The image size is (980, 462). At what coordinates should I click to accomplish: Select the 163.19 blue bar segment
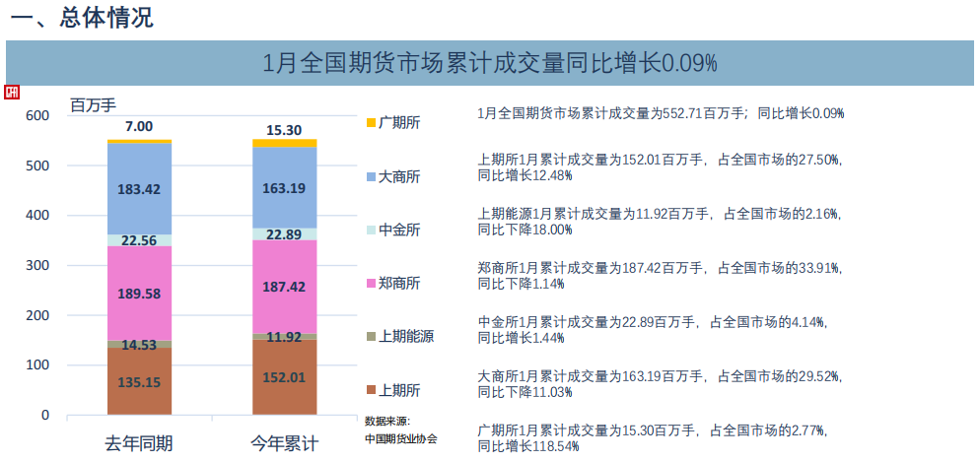[284, 187]
